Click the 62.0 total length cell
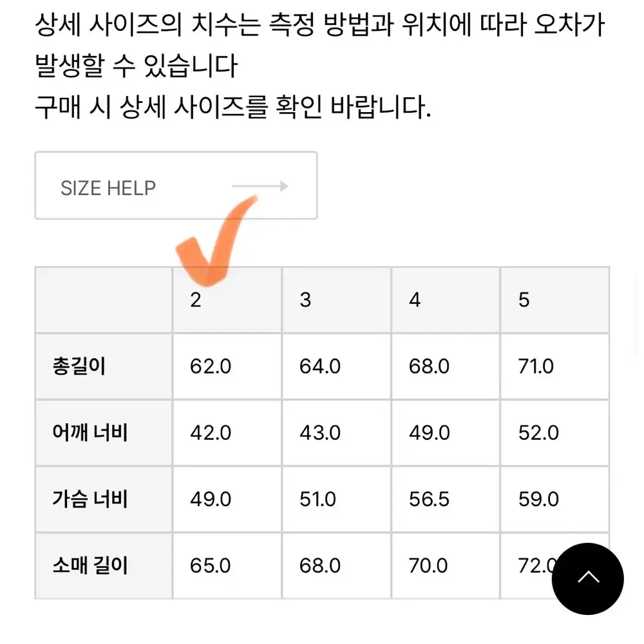Viewport: 644px width, 644px height. point(227,366)
